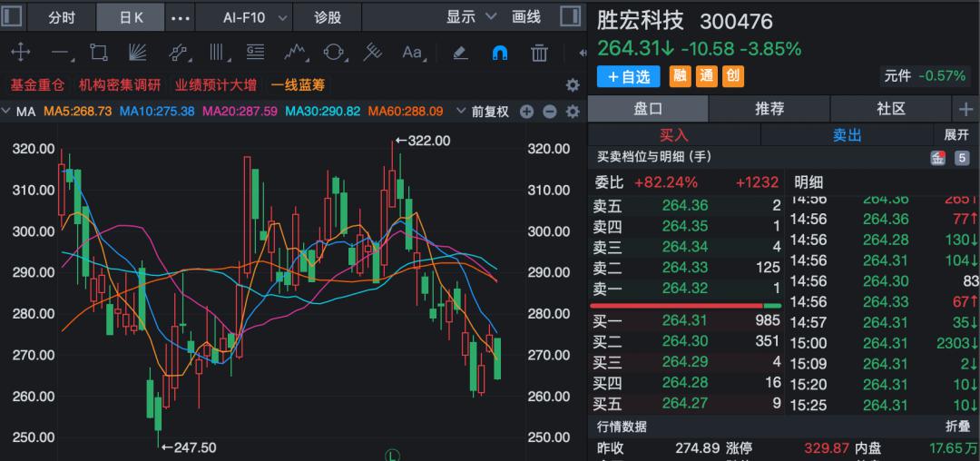Choose the rectangle shape drawing tool
Viewport: 980px width, 461px height.
[x=99, y=53]
